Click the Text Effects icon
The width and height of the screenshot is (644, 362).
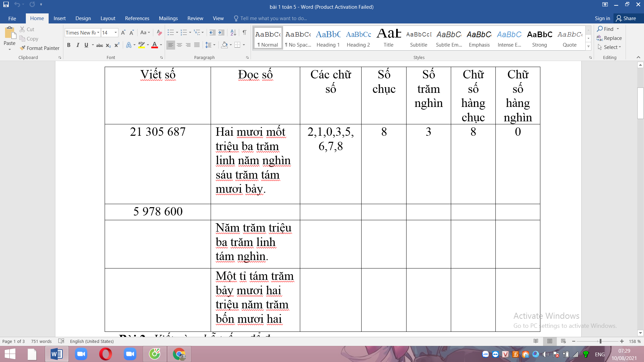[x=128, y=45]
